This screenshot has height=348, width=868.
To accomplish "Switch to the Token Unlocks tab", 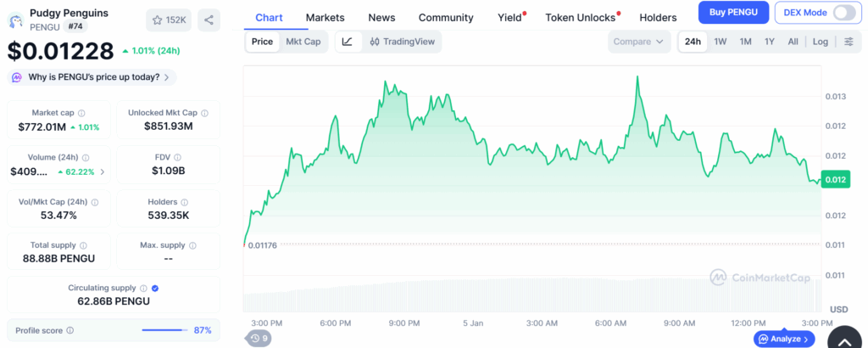I will pyautogui.click(x=580, y=17).
